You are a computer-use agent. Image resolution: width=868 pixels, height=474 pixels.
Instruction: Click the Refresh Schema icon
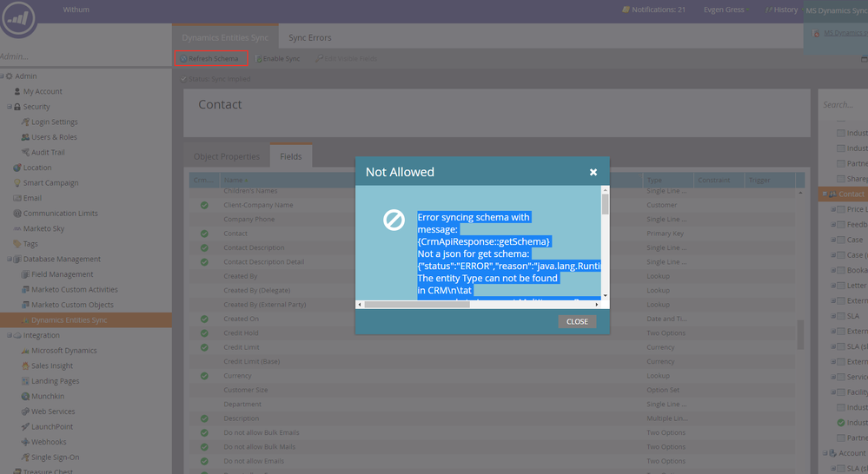coord(183,59)
